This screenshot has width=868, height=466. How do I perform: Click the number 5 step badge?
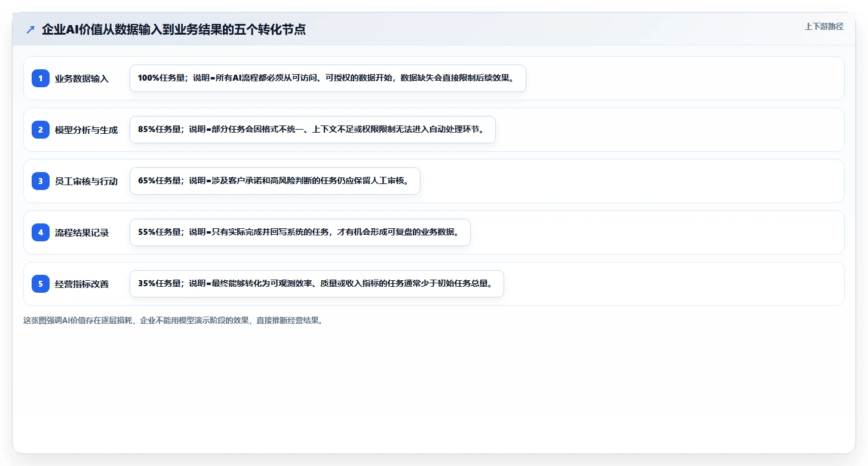[x=41, y=284]
